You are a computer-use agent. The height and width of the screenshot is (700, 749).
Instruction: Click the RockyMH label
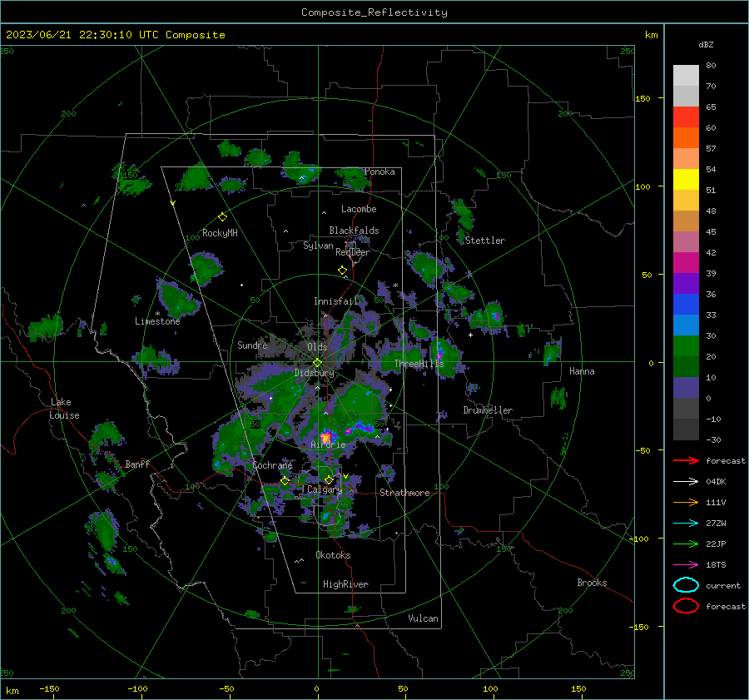(x=220, y=233)
